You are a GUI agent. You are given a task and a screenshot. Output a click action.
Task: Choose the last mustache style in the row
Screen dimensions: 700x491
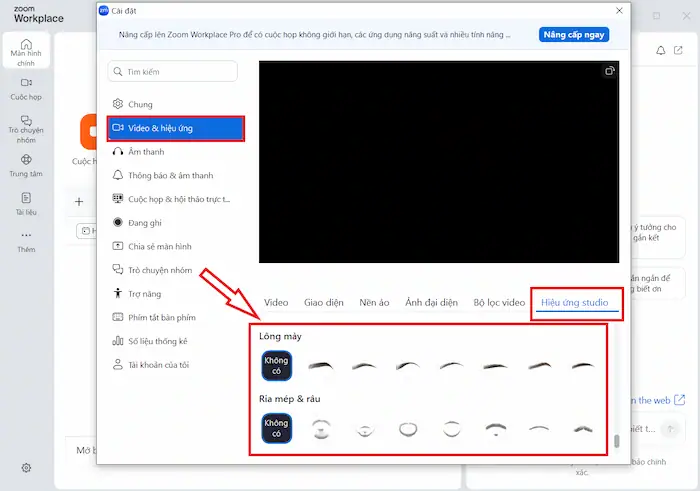[x=583, y=429]
